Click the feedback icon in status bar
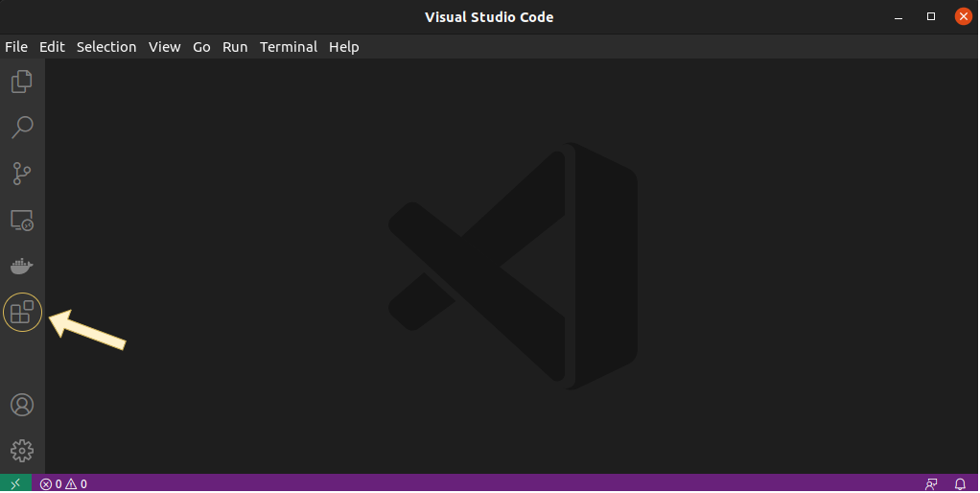This screenshot has height=493, width=980. tap(931, 483)
